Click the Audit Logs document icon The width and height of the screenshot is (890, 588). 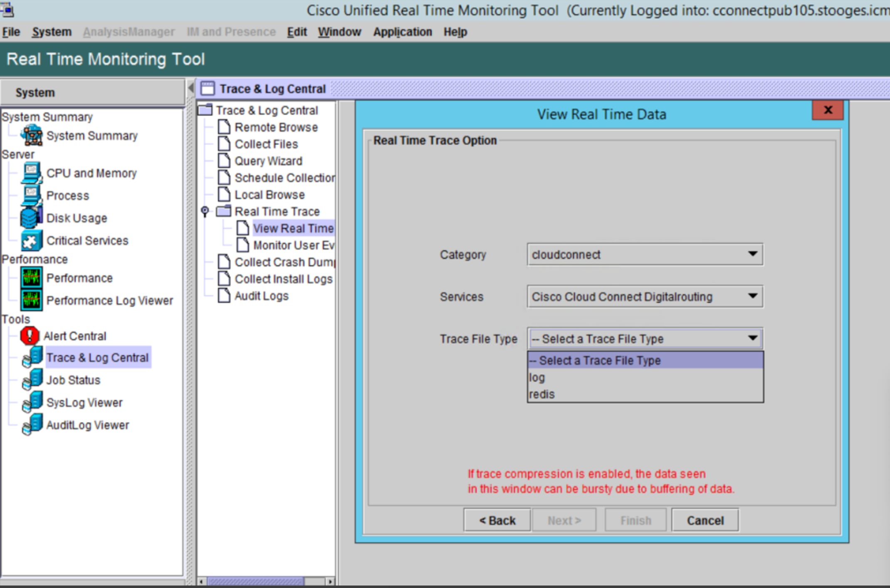pyautogui.click(x=224, y=296)
